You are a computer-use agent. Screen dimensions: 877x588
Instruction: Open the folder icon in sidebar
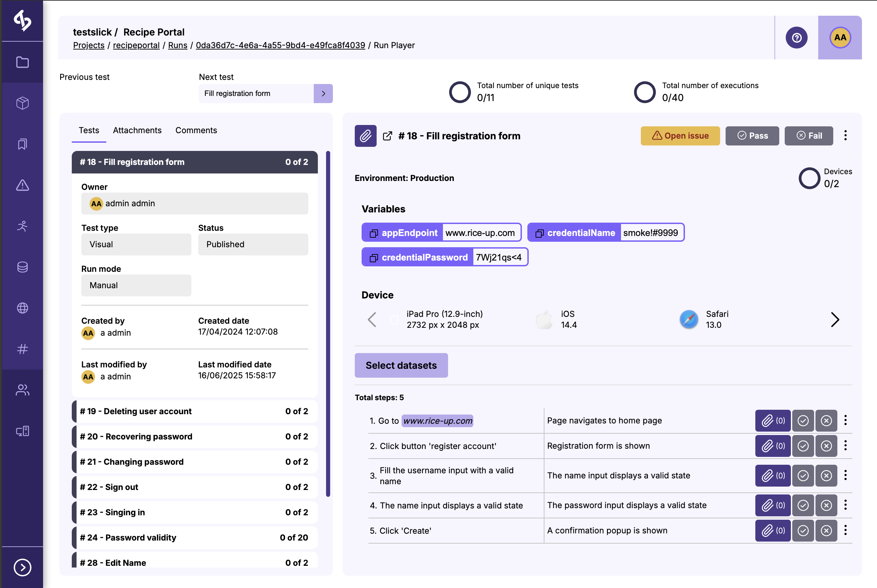click(23, 62)
